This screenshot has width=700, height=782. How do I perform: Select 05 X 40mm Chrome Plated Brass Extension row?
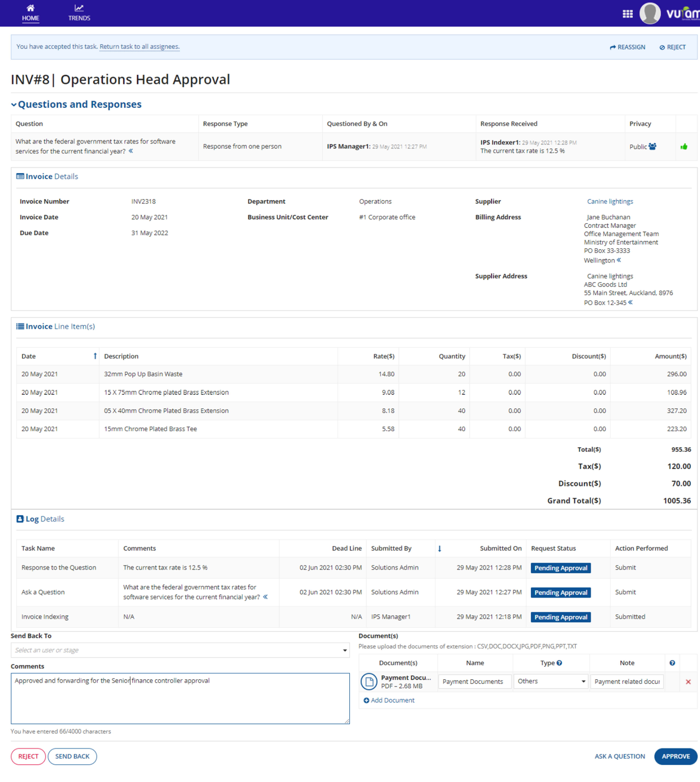tap(353, 410)
